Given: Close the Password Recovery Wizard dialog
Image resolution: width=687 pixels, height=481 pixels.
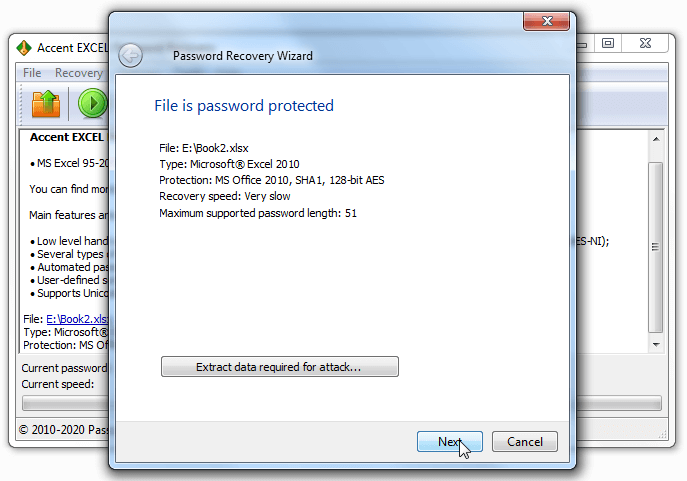Looking at the screenshot, I should tap(546, 21).
